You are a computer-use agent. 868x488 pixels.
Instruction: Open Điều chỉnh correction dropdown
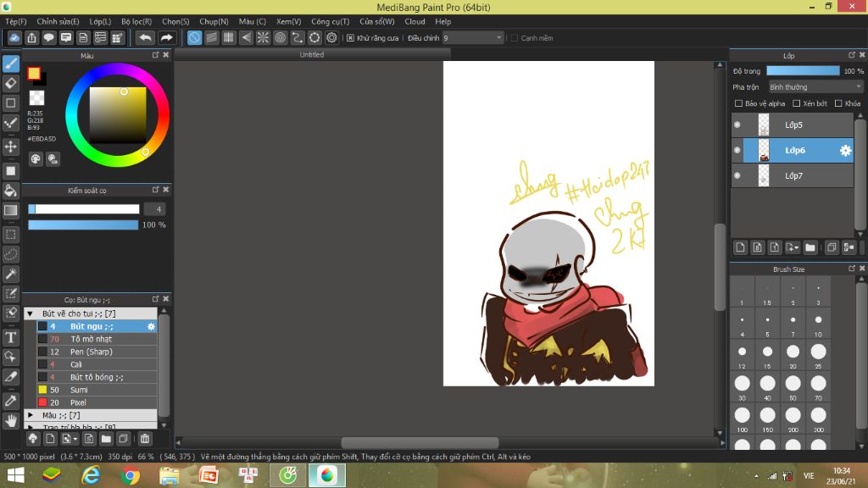(x=473, y=38)
